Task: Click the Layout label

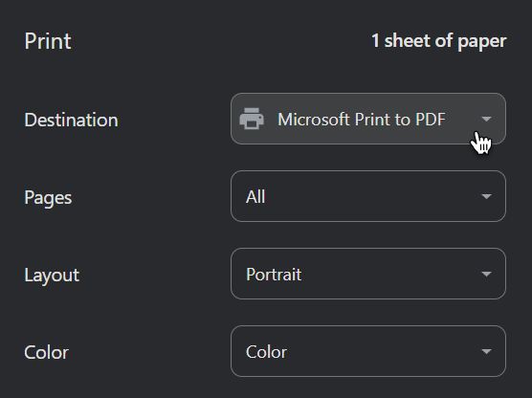Action: point(52,275)
